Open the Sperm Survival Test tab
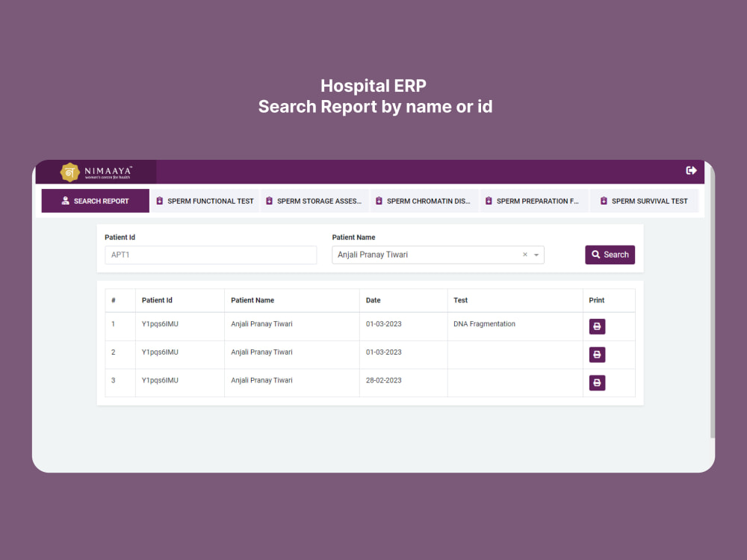The height and width of the screenshot is (560, 747). [644, 201]
